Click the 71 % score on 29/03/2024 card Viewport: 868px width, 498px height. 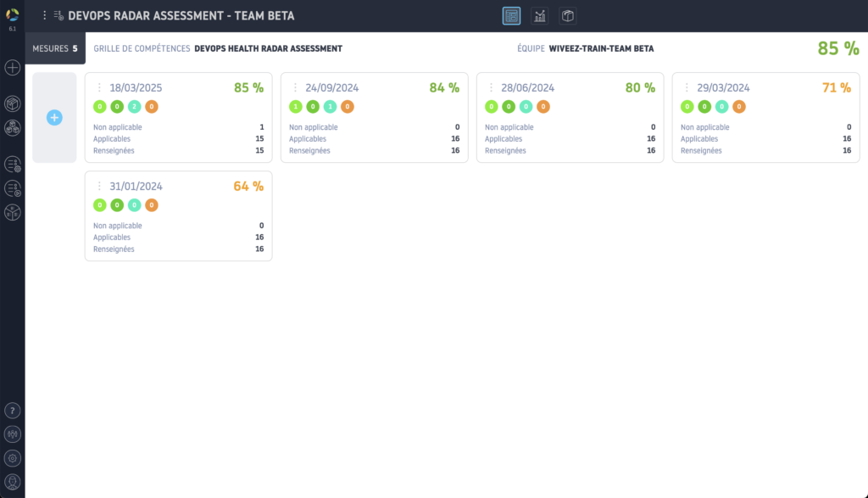[x=836, y=87]
